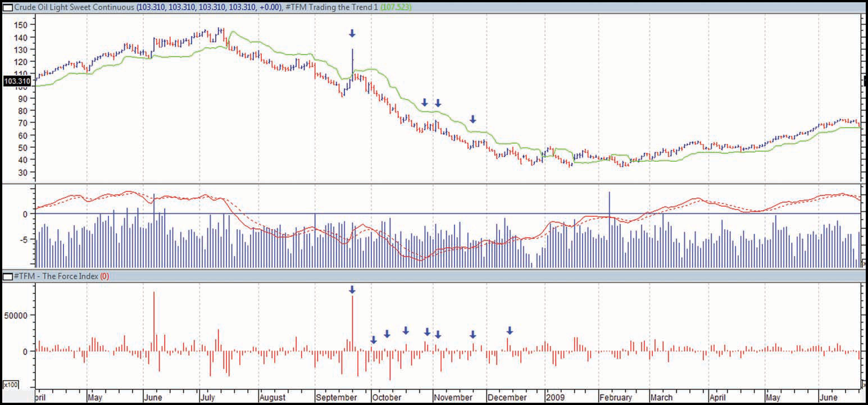The height and width of the screenshot is (405, 868).
Task: Click the May label on date axis
Action: point(97,397)
